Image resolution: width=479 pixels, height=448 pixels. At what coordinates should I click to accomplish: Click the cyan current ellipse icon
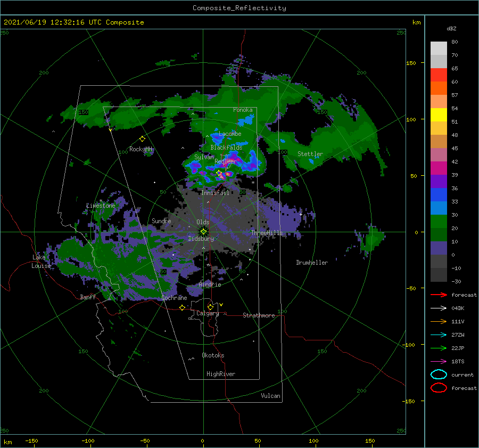(x=439, y=374)
